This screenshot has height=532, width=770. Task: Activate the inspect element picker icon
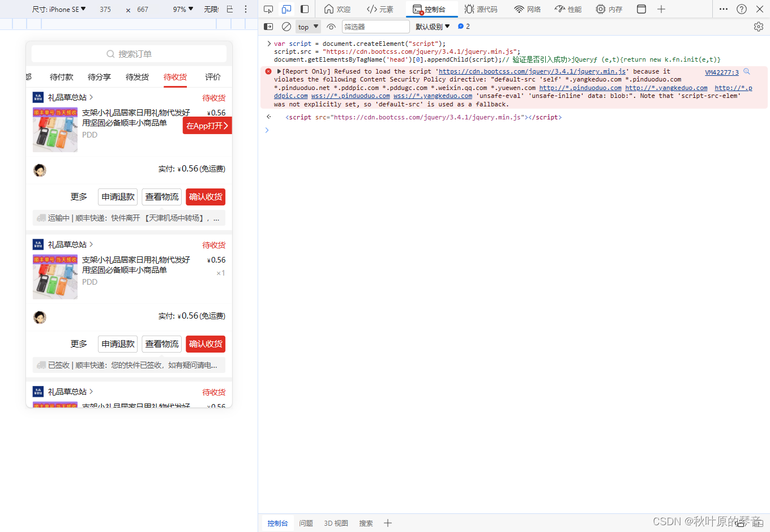[268, 9]
